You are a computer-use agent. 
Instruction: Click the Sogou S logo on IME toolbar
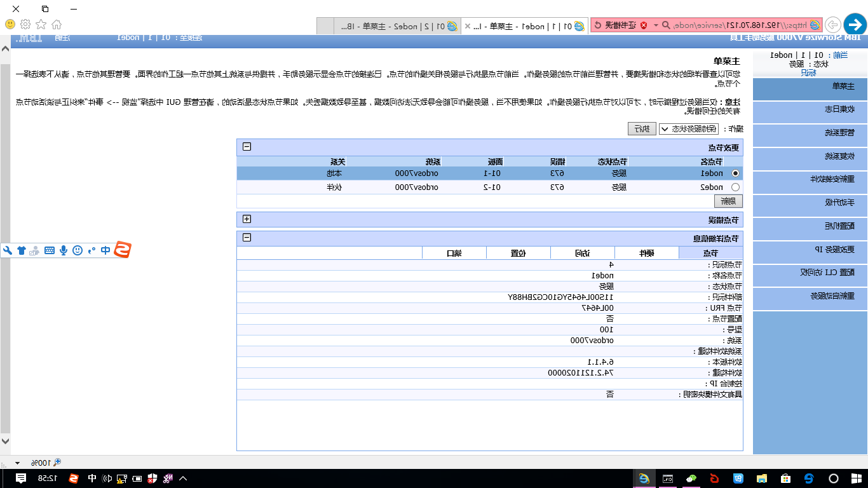[x=122, y=250]
